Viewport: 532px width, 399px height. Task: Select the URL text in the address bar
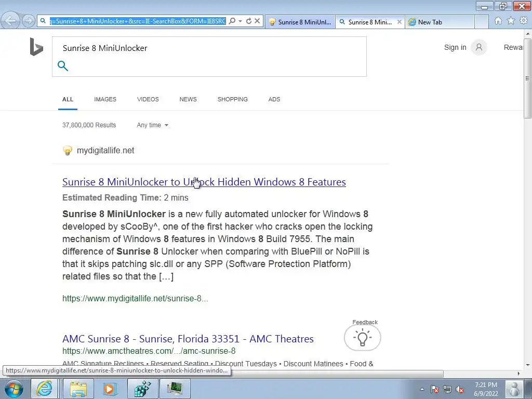click(137, 21)
